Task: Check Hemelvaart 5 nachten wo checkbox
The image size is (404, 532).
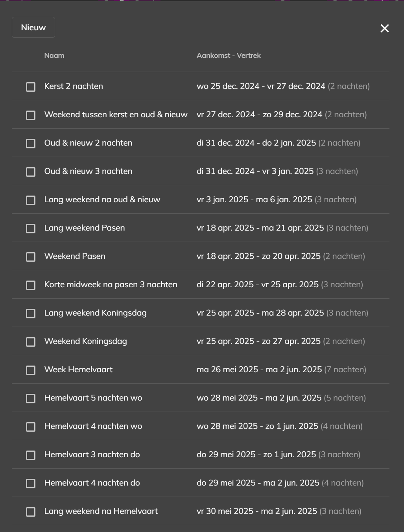Action: click(31, 399)
